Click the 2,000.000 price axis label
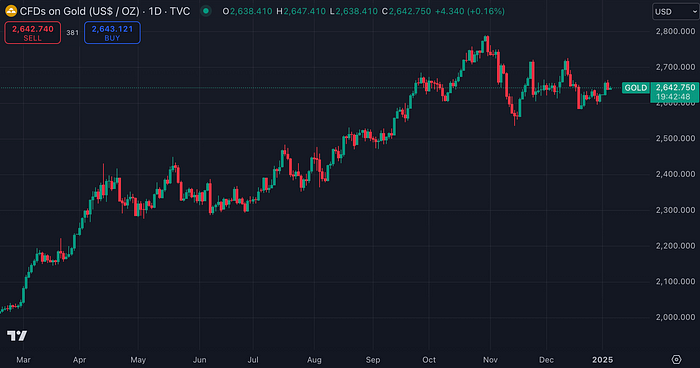Viewport: 700px width, 368px height. click(x=675, y=317)
